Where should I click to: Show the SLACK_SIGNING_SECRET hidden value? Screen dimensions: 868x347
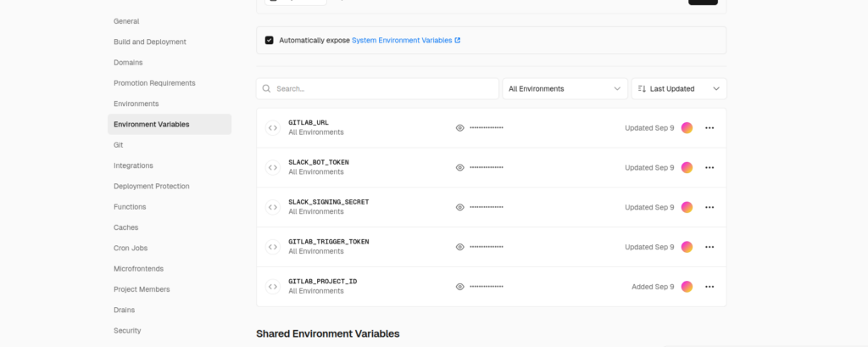(x=460, y=207)
